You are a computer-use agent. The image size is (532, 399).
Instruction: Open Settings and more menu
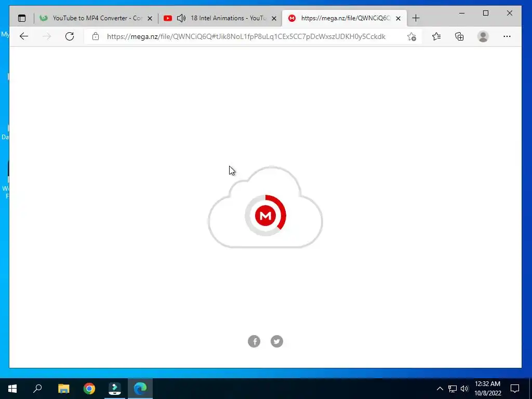(x=507, y=36)
